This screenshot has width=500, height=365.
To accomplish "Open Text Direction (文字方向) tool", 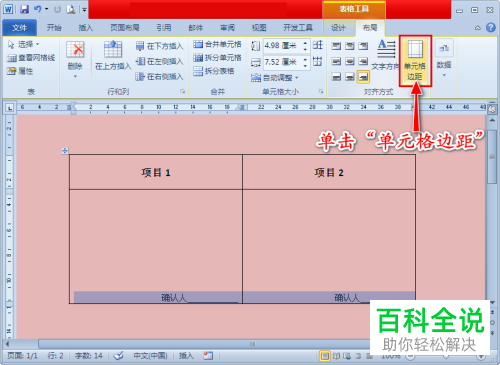I will pos(386,55).
